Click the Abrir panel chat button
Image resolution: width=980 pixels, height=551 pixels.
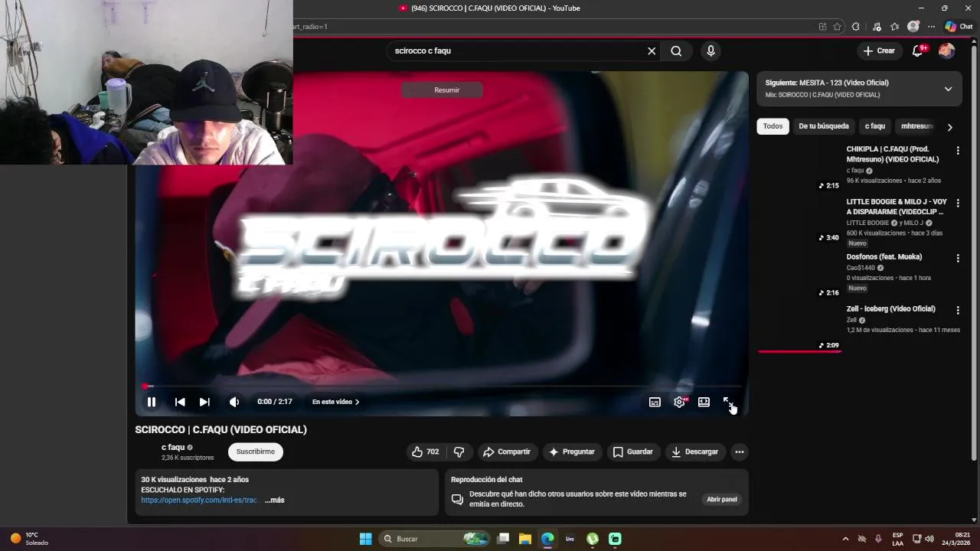[722, 500]
